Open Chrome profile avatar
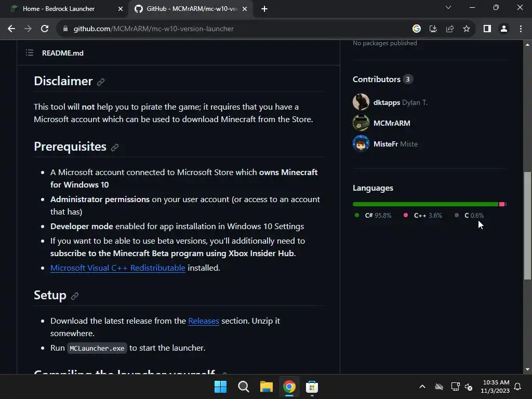The width and height of the screenshot is (532, 399). (504, 29)
